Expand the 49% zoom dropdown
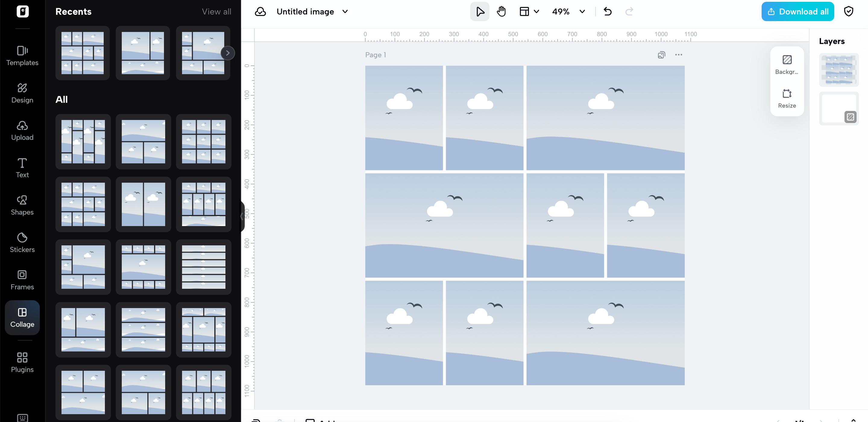This screenshot has height=422, width=868. tap(582, 11)
